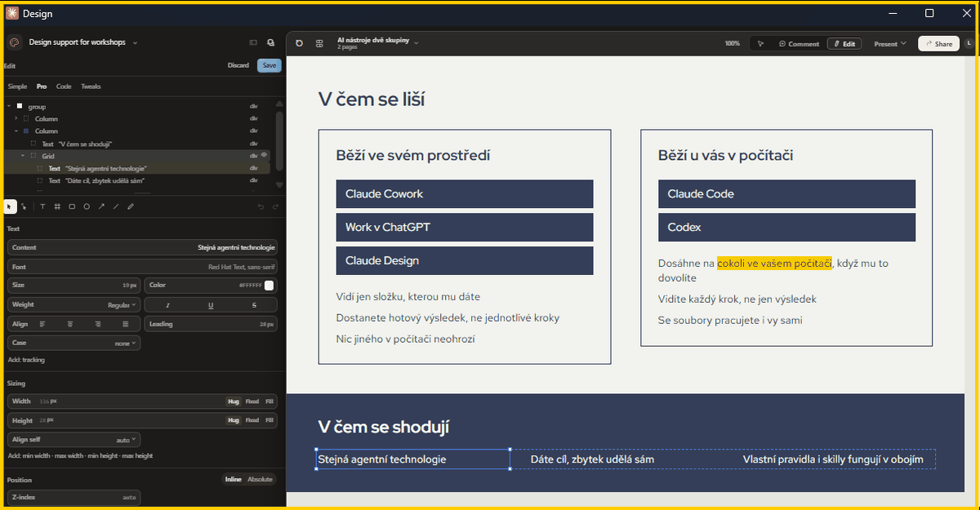Image resolution: width=980 pixels, height=510 pixels.
Task: Align text right
Action: pos(98,324)
